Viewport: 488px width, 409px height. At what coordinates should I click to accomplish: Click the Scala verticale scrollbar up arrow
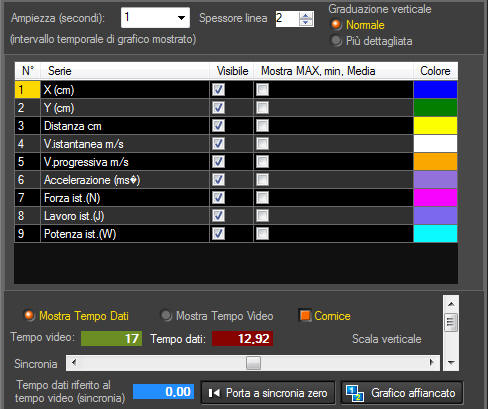coord(451,304)
